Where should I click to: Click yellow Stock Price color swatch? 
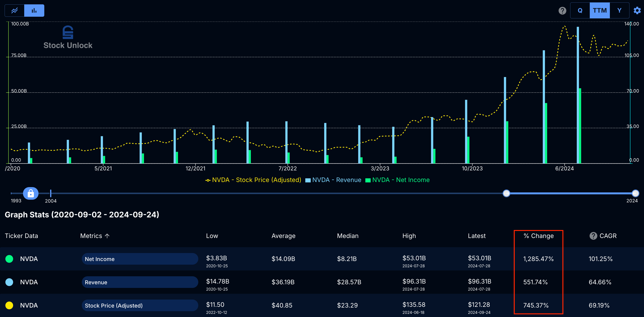(x=9, y=305)
